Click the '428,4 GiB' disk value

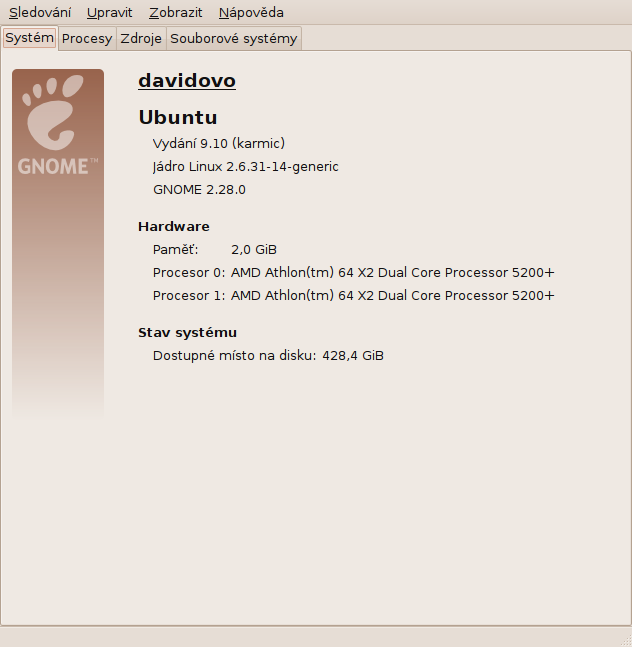tap(353, 356)
